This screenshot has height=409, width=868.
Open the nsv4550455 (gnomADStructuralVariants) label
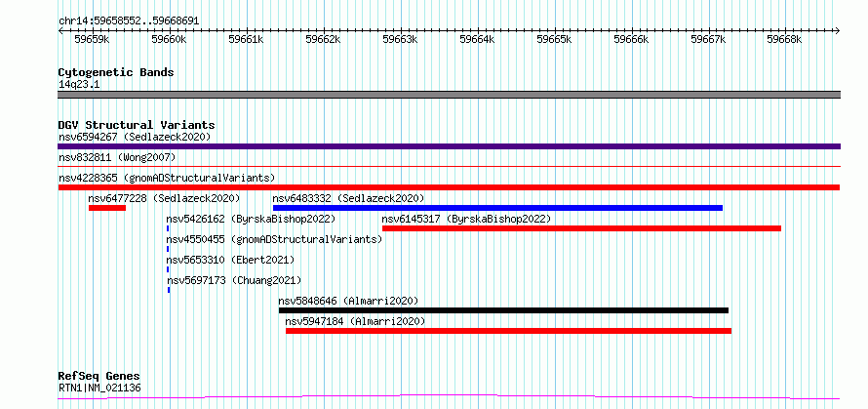(x=275, y=239)
